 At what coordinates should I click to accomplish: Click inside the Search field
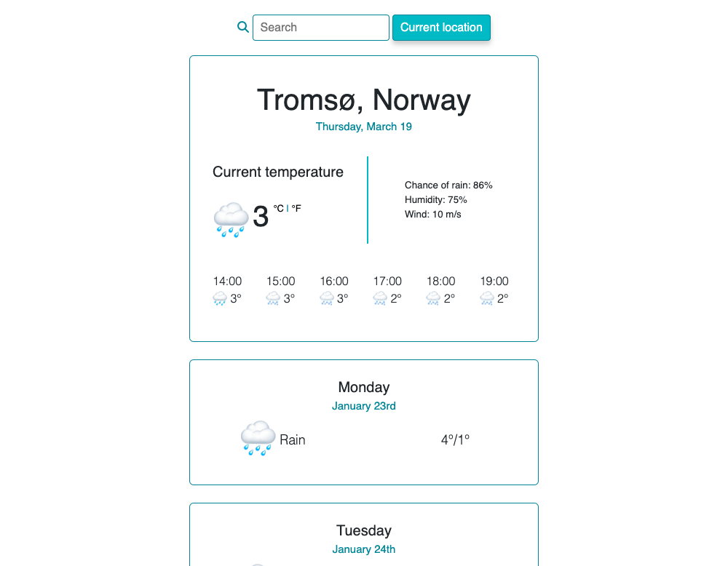pyautogui.click(x=320, y=27)
